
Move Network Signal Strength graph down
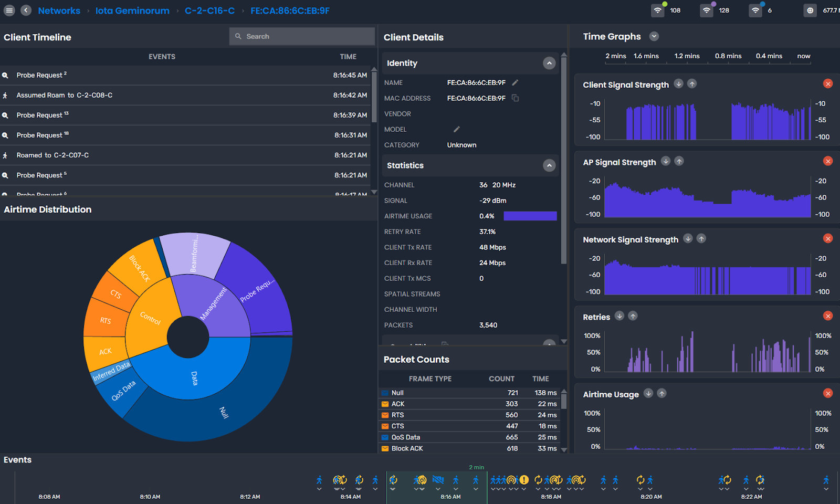coord(688,238)
